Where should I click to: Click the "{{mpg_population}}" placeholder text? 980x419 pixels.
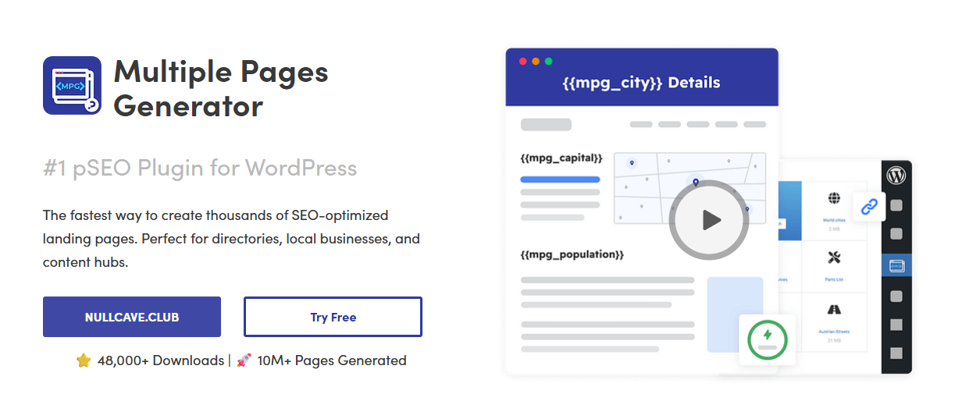click(572, 255)
